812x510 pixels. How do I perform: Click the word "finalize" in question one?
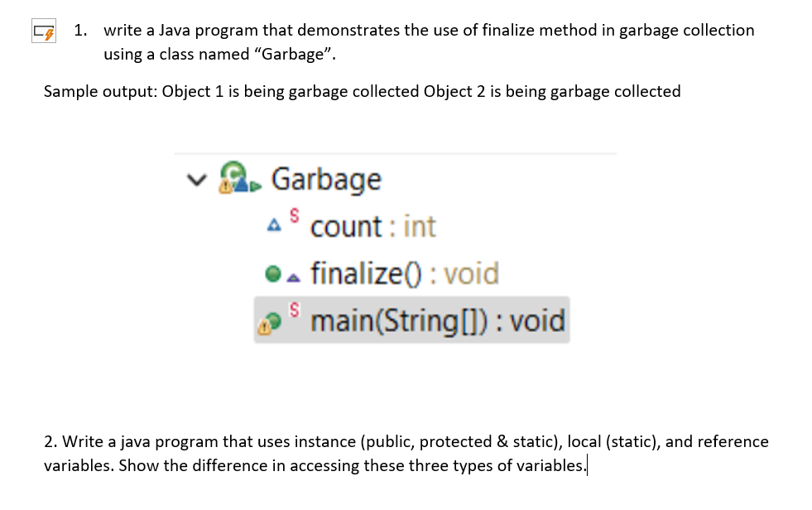click(x=508, y=30)
